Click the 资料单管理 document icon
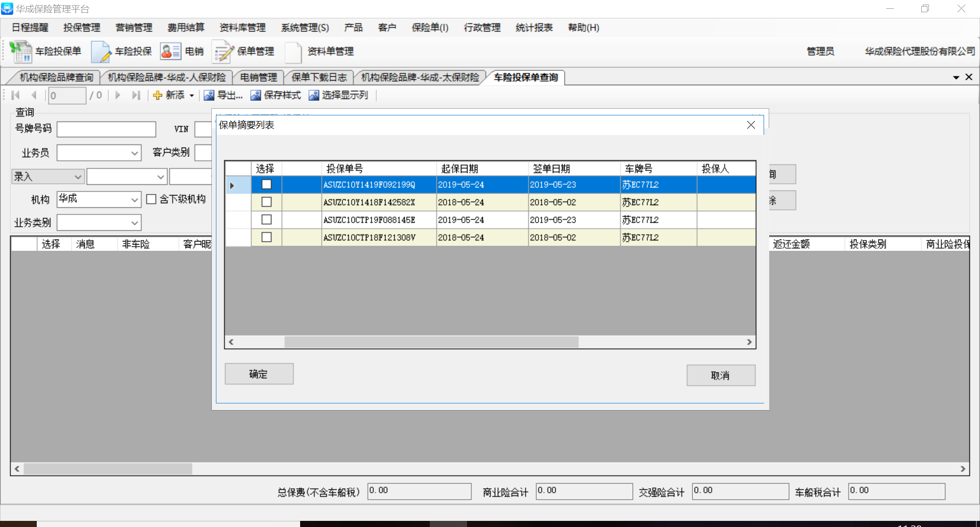The height and width of the screenshot is (527, 980). tap(293, 52)
